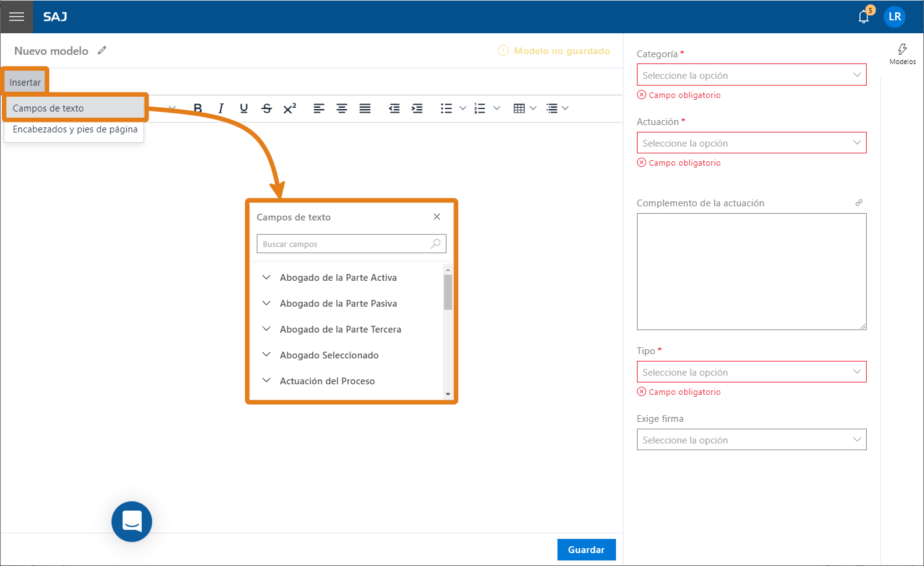This screenshot has height=566, width=924.
Task: Center align the text
Action: [x=342, y=108]
